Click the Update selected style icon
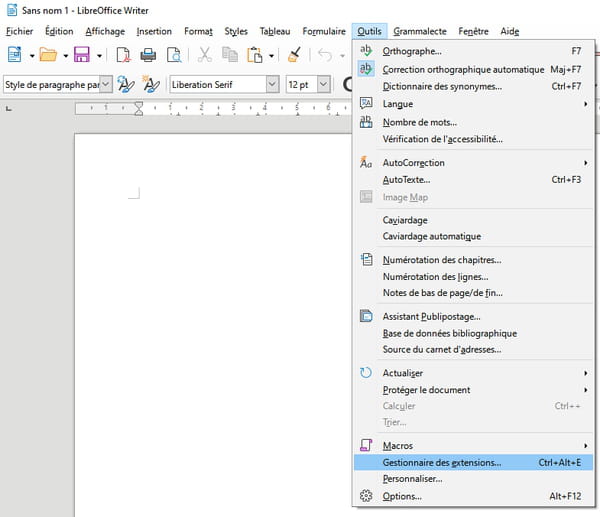 coord(126,84)
